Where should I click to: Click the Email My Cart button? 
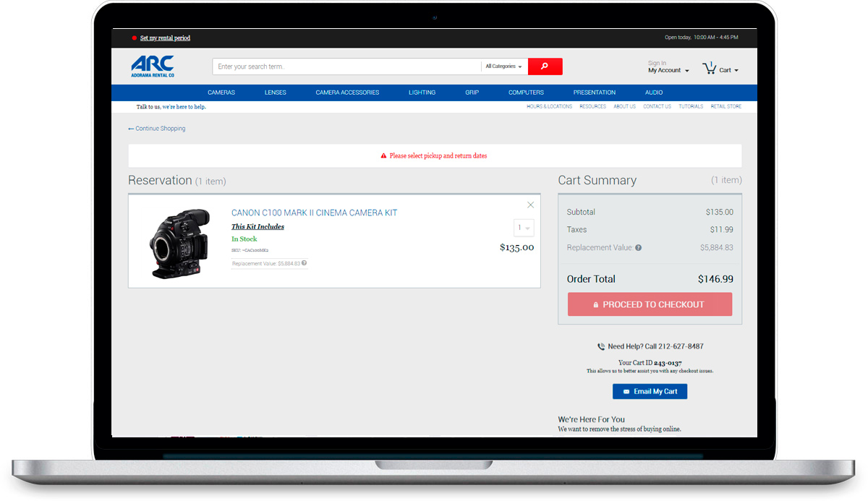[x=650, y=391]
